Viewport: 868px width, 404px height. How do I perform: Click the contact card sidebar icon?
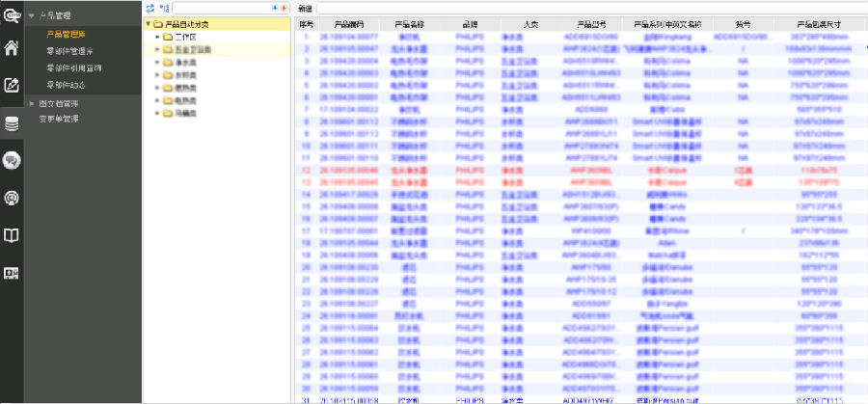12,273
